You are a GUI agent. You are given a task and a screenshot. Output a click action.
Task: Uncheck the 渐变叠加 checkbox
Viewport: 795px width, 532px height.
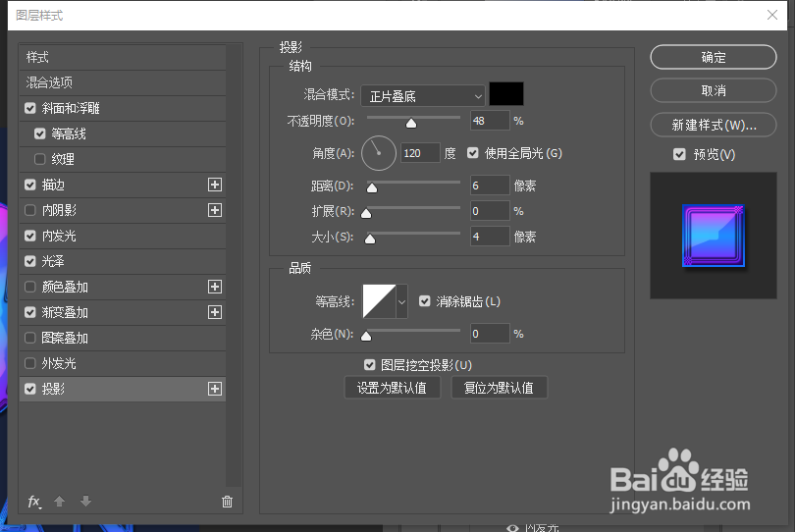[x=30, y=312]
